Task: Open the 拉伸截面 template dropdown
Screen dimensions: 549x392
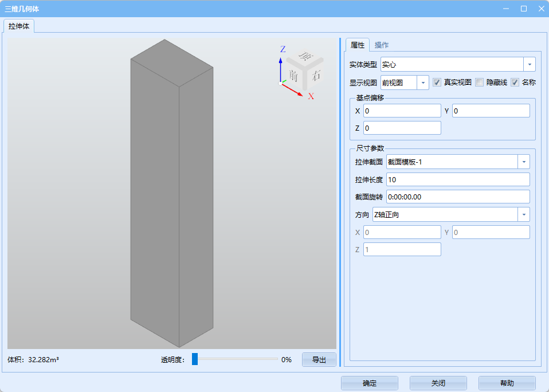Action: click(523, 162)
